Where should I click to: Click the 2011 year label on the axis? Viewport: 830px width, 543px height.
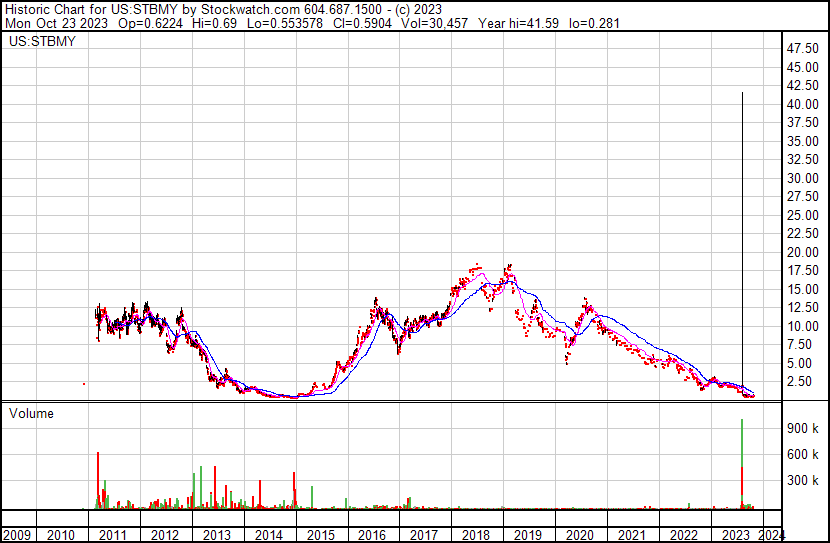tap(112, 535)
